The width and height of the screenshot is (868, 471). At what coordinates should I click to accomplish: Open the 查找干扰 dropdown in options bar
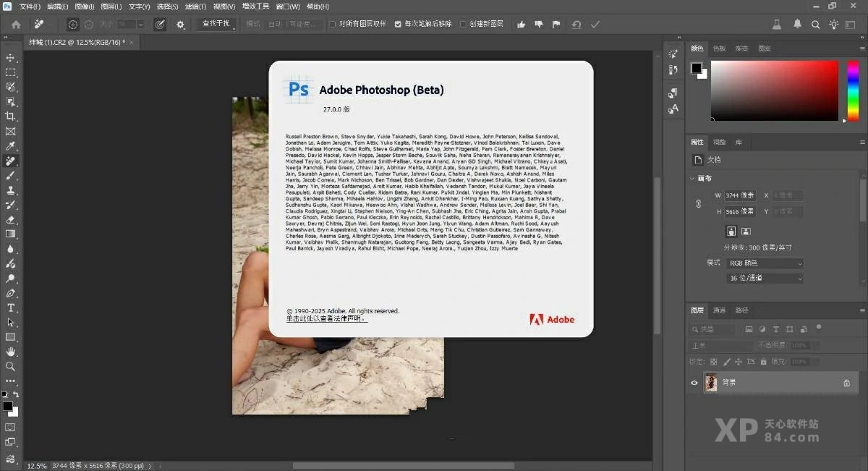[x=216, y=24]
